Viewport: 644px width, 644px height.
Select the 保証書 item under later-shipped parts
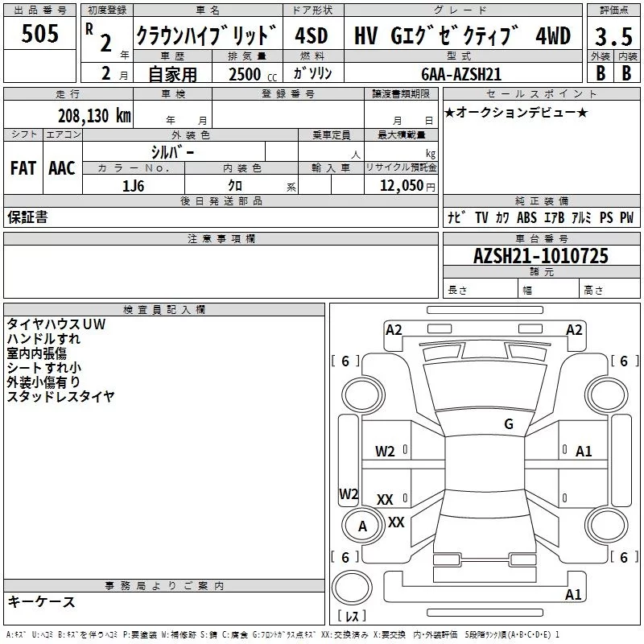[27, 217]
